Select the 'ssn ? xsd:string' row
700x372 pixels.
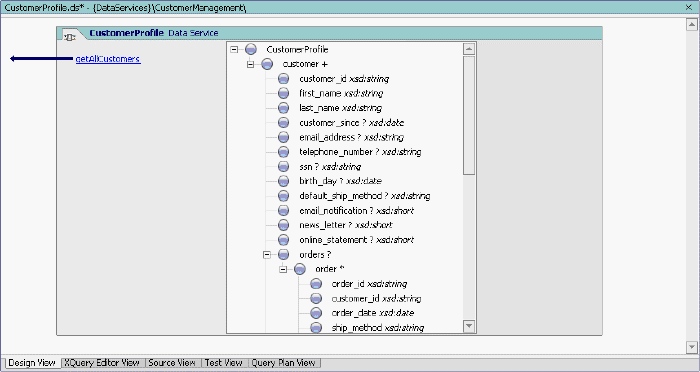pyautogui.click(x=330, y=167)
